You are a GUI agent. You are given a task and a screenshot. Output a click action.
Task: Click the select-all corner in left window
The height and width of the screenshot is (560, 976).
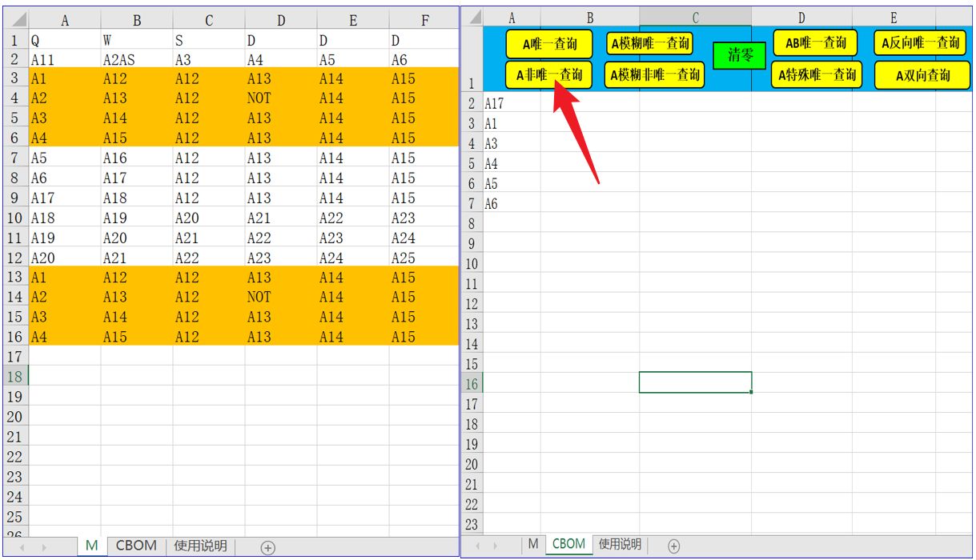pyautogui.click(x=14, y=20)
